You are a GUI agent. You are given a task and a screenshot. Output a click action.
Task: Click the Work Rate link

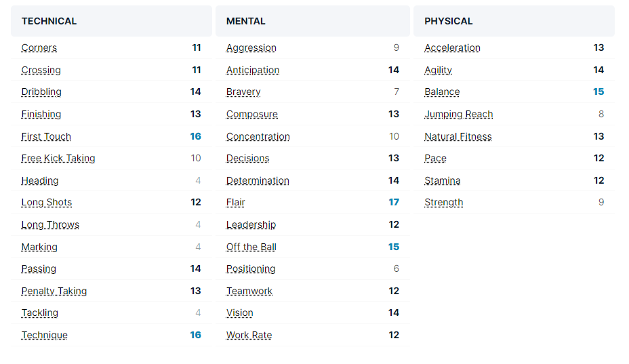(x=249, y=335)
